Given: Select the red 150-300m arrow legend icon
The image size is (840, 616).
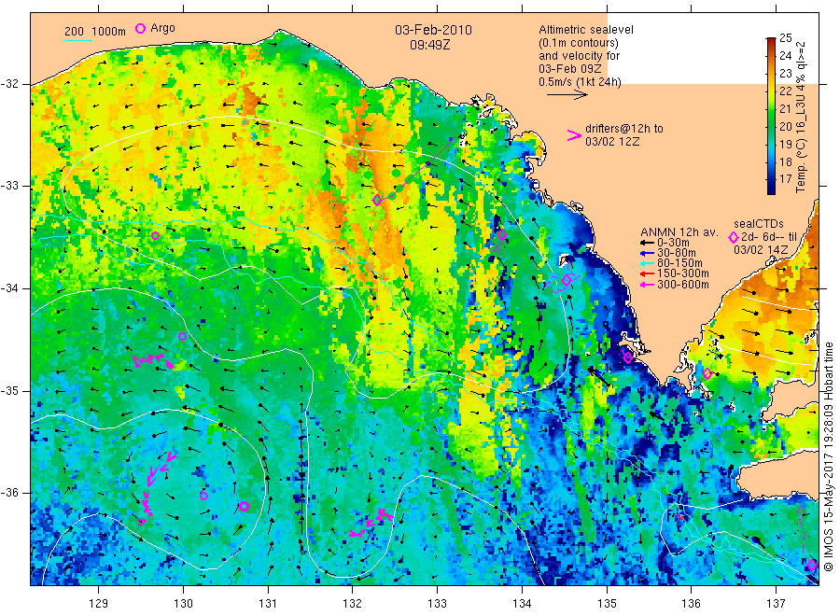Looking at the screenshot, I should click(647, 274).
